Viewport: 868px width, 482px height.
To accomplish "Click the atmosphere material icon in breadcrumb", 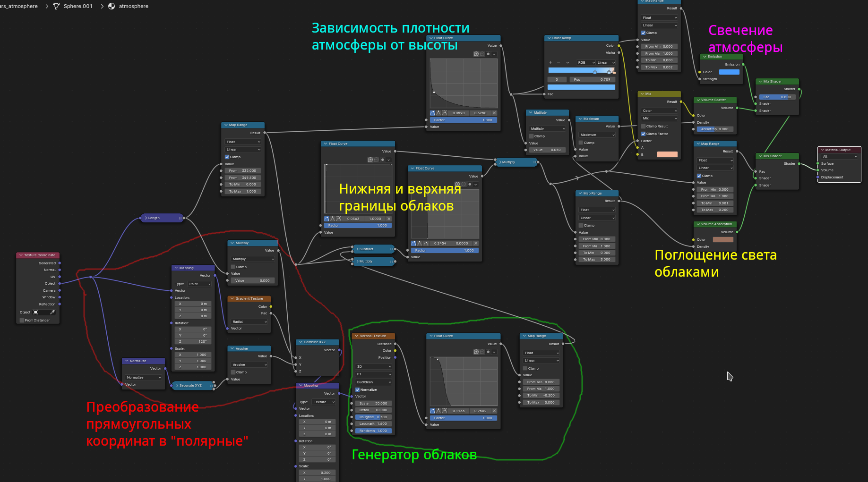I will tap(112, 6).
